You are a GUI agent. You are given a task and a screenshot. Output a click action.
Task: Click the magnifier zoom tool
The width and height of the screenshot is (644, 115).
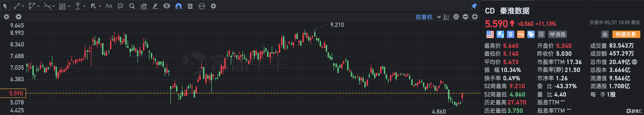tap(132, 6)
